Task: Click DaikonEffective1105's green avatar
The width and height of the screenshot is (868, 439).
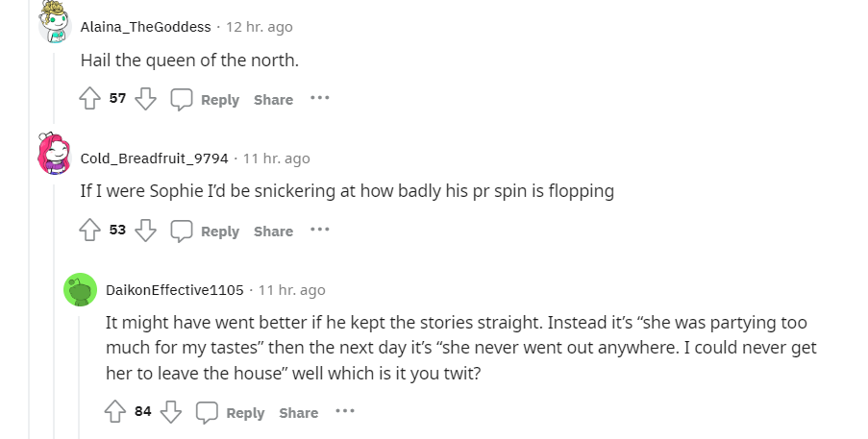Action: (x=81, y=289)
